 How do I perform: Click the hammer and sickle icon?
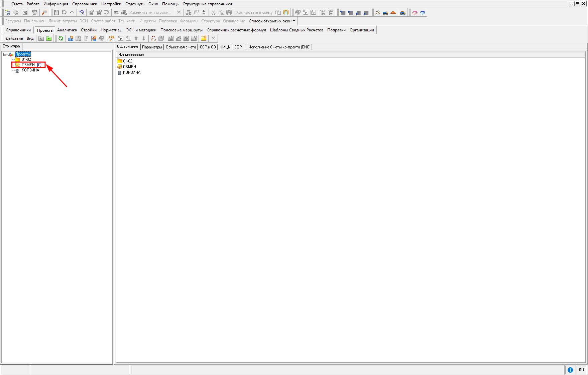[378, 12]
